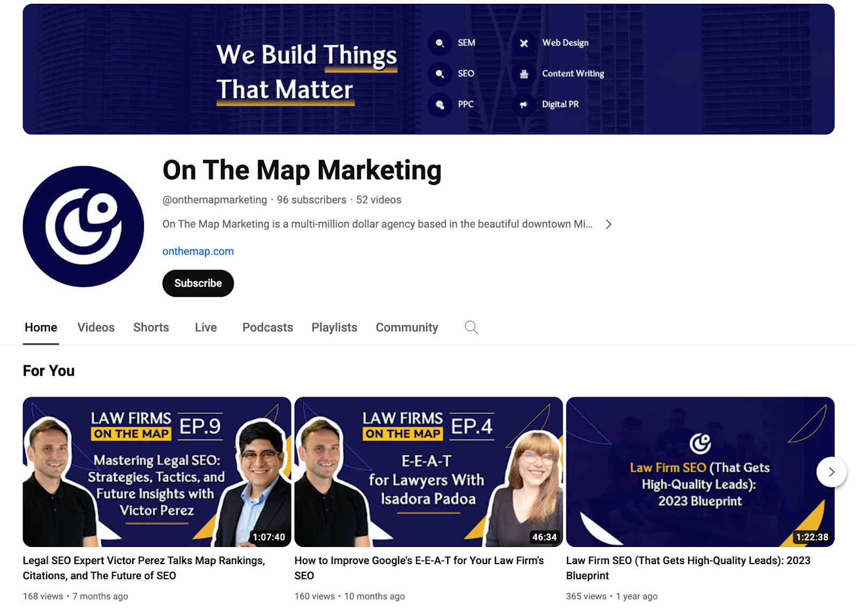Click the SEO label in banner
The width and height of the screenshot is (856, 616).
[465, 73]
